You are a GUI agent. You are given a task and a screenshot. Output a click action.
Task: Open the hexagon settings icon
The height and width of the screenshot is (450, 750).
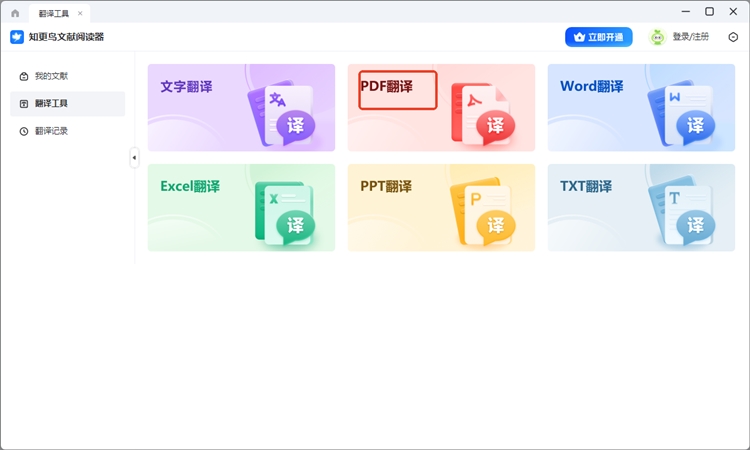(733, 37)
